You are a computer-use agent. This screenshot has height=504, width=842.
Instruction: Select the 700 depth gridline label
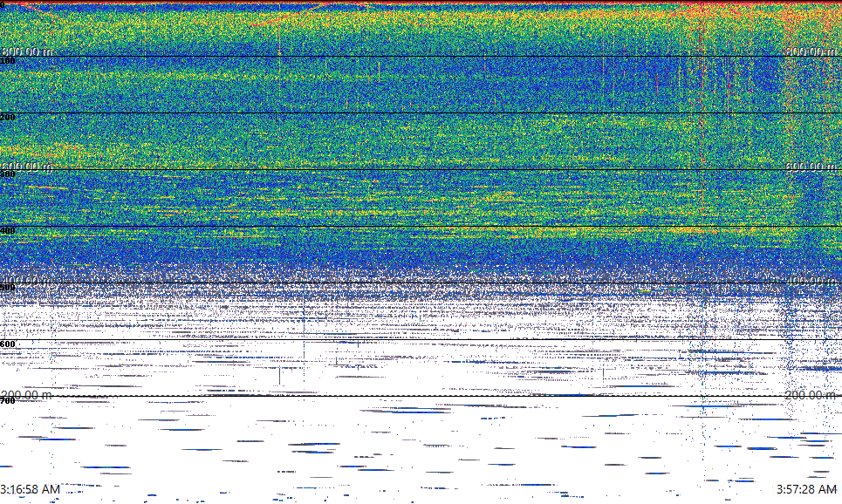click(x=8, y=401)
